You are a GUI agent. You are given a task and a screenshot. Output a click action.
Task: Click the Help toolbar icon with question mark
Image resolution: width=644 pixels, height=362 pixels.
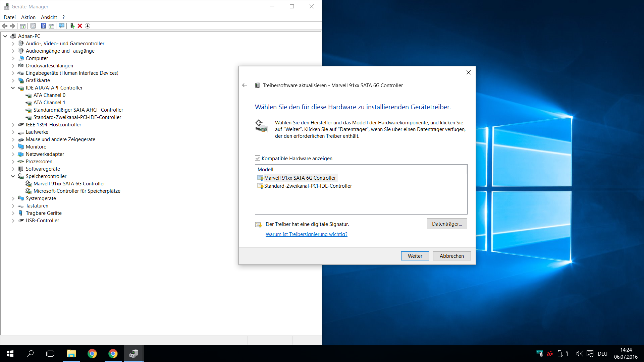43,26
